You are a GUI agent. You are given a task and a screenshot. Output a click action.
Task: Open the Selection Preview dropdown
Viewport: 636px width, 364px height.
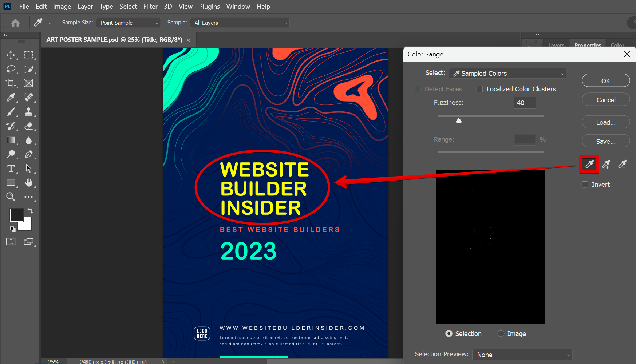click(522, 355)
